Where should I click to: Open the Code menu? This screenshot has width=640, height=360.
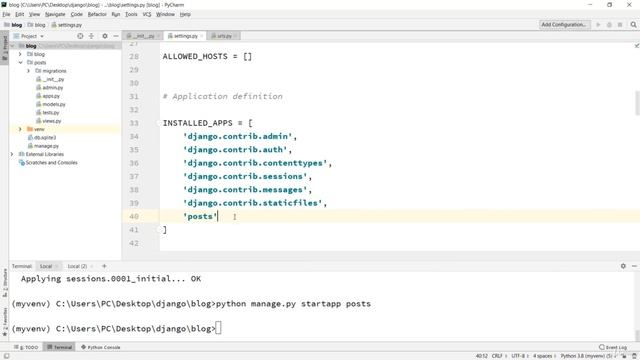coord(76,14)
